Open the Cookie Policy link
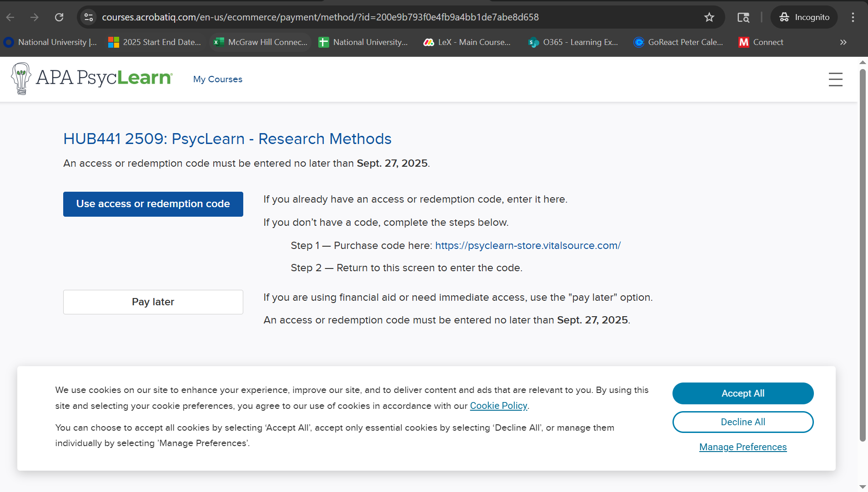The height and width of the screenshot is (492, 868). [498, 406]
